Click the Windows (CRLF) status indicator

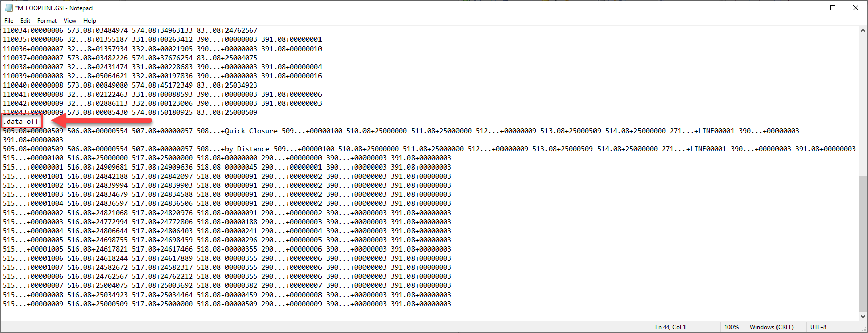pos(771,327)
